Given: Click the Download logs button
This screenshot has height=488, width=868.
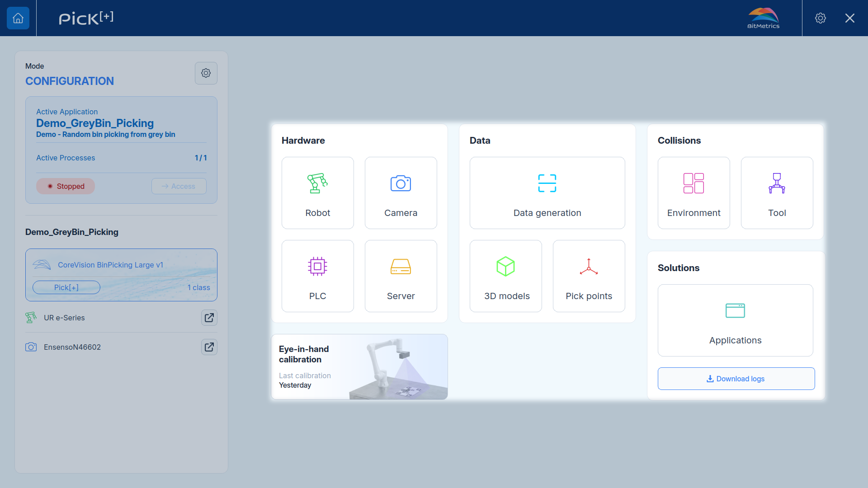Looking at the screenshot, I should 736,379.
